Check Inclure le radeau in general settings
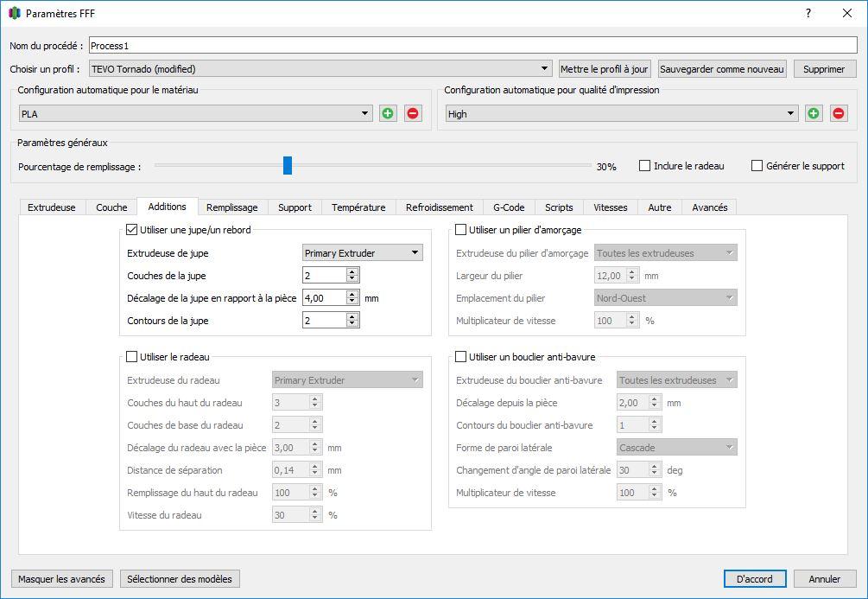Screen dimensions: 868x599 644,166
